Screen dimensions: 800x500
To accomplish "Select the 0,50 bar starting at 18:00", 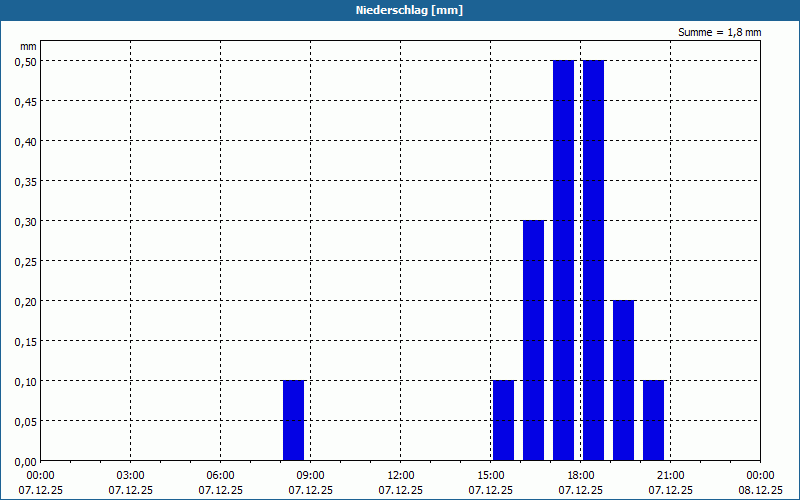I will (594, 260).
